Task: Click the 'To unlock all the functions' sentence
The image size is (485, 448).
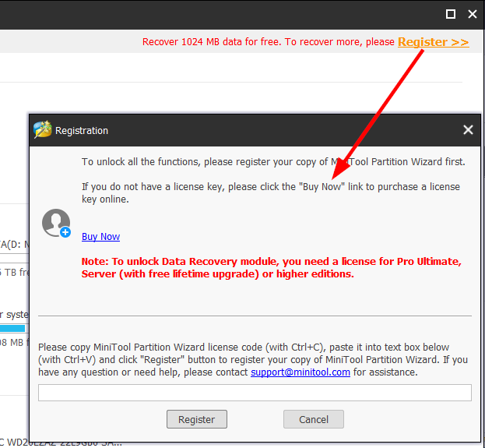Action: pos(273,161)
